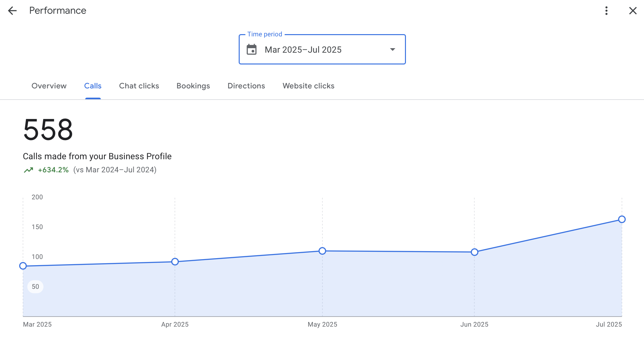The height and width of the screenshot is (344, 644).
Task: Switch to the Overview tab
Action: (x=49, y=86)
